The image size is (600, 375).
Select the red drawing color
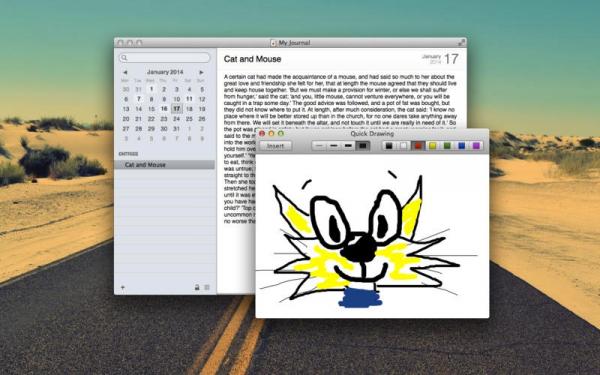pos(418,146)
